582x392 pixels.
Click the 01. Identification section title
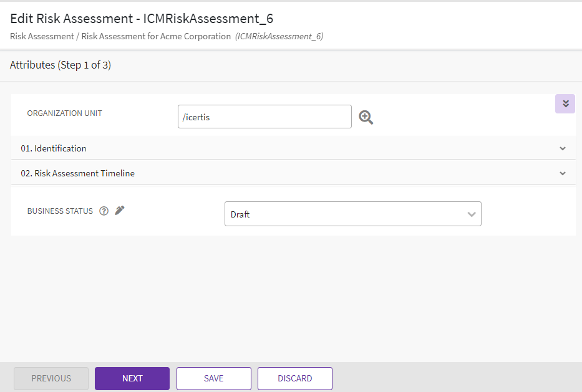pyautogui.click(x=54, y=148)
